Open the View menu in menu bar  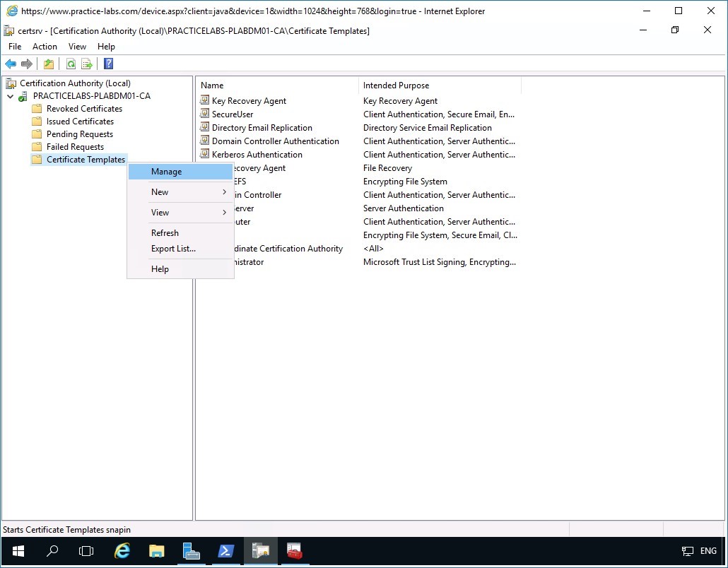click(77, 47)
